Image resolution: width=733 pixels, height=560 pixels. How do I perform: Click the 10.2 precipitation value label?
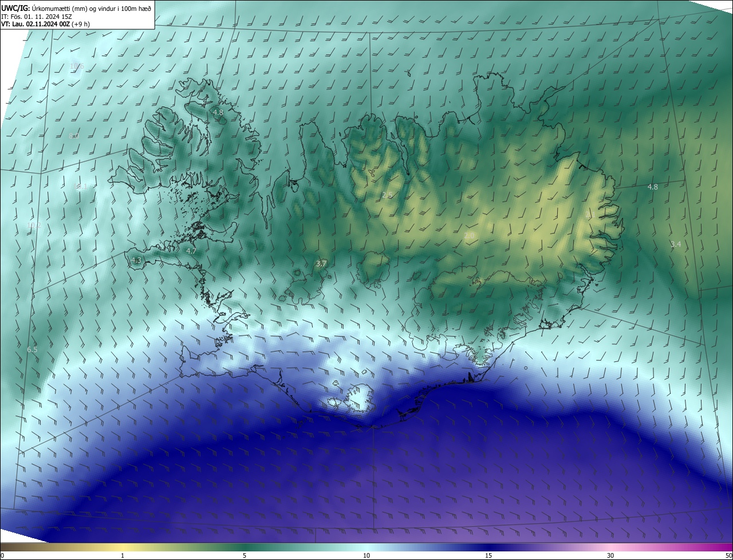33,226
